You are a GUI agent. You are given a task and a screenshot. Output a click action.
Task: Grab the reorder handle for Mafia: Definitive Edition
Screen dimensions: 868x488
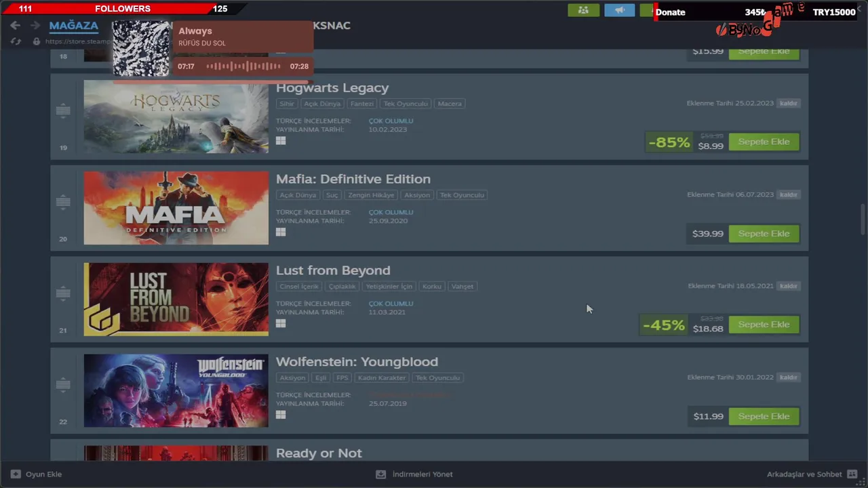63,201
